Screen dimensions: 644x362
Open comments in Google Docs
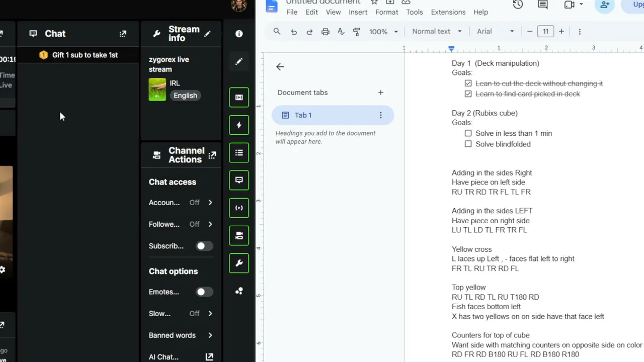pos(542,5)
